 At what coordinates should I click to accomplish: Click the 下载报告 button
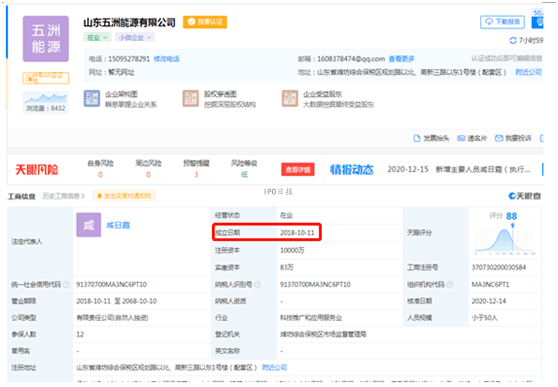pyautogui.click(x=502, y=22)
